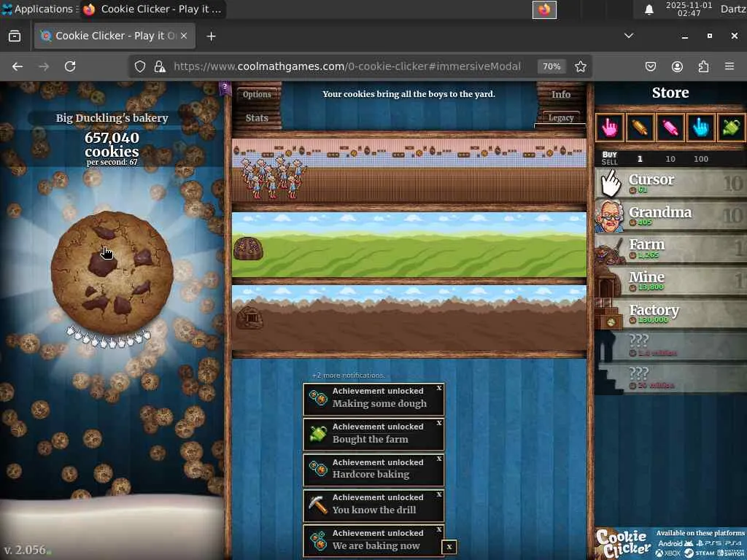
Task: Click the Hardcore baking cookie icon
Action: (318, 469)
